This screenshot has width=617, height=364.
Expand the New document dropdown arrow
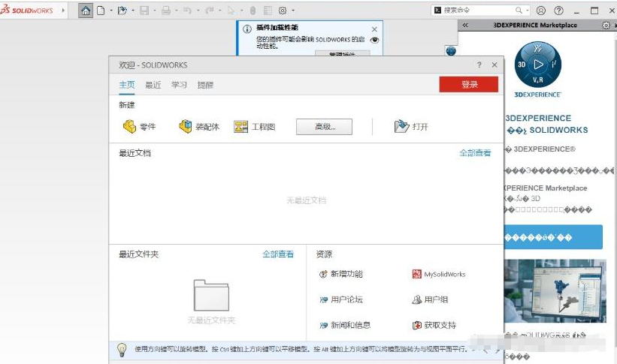[111, 11]
